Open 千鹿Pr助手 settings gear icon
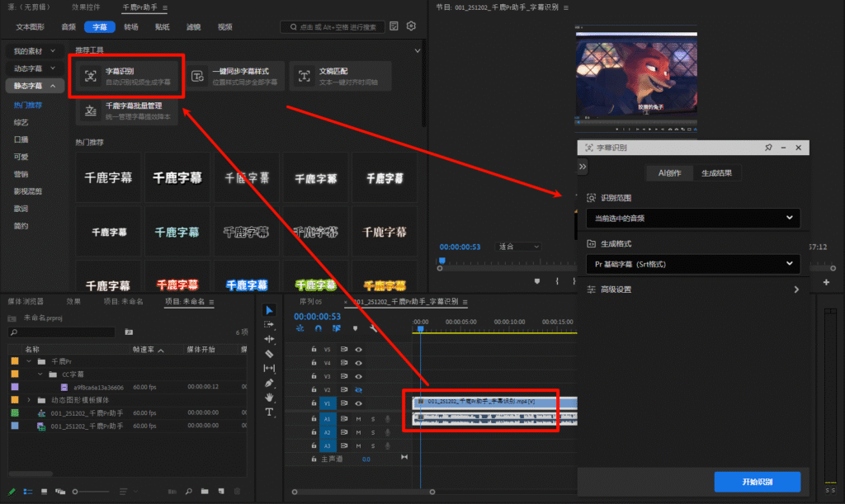This screenshot has width=845, height=504. pos(411,26)
